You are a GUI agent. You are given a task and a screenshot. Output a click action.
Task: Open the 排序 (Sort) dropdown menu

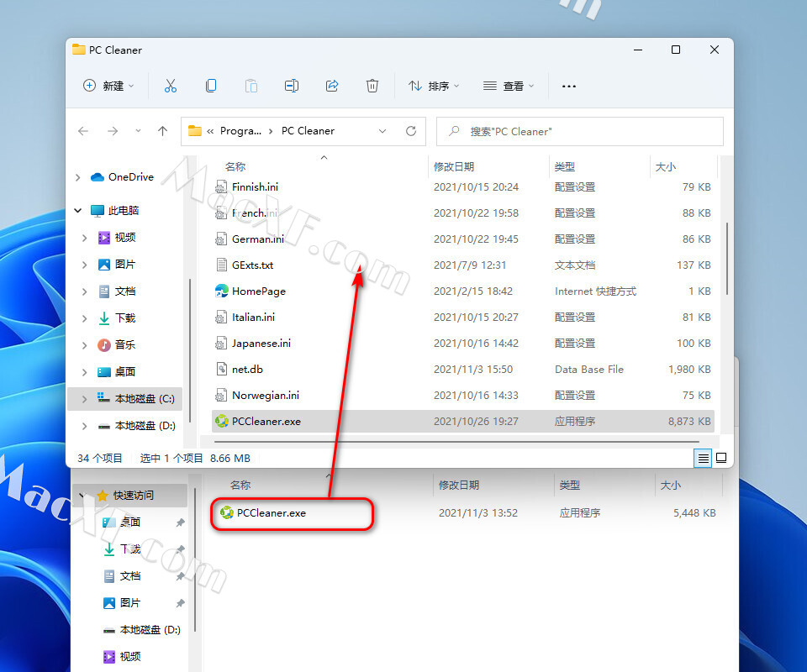tap(434, 86)
